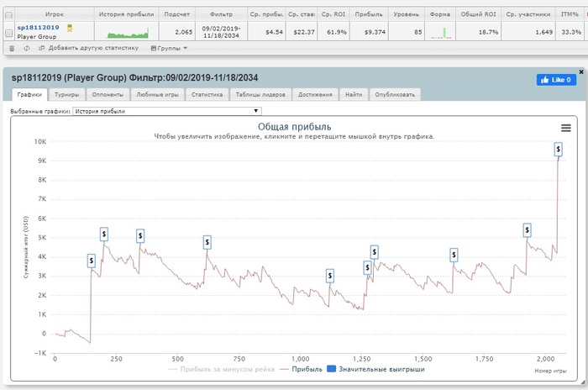Click the yellow badge next to sp18112019

click(70, 27)
